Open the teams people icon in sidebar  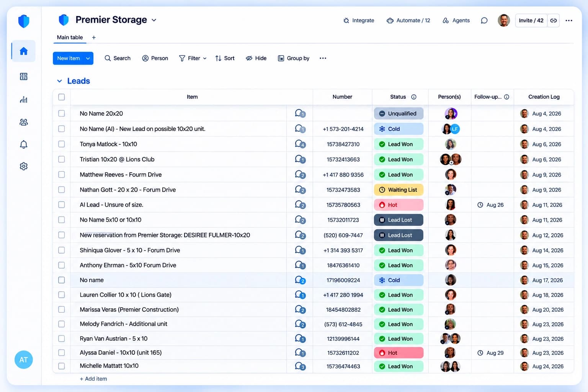pos(24,122)
